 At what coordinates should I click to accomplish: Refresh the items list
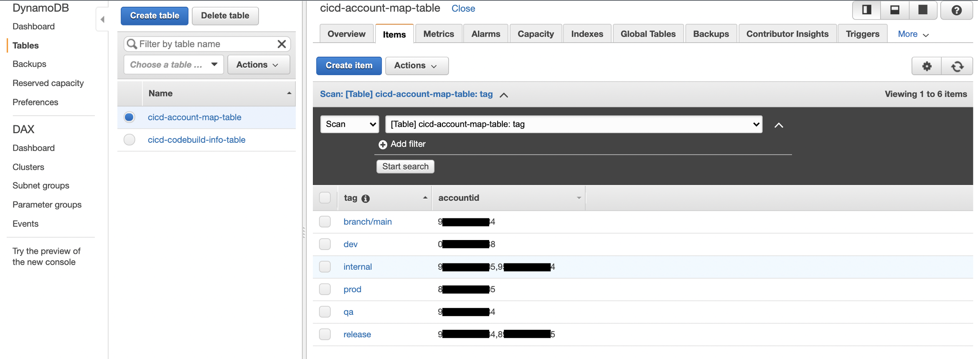[957, 66]
